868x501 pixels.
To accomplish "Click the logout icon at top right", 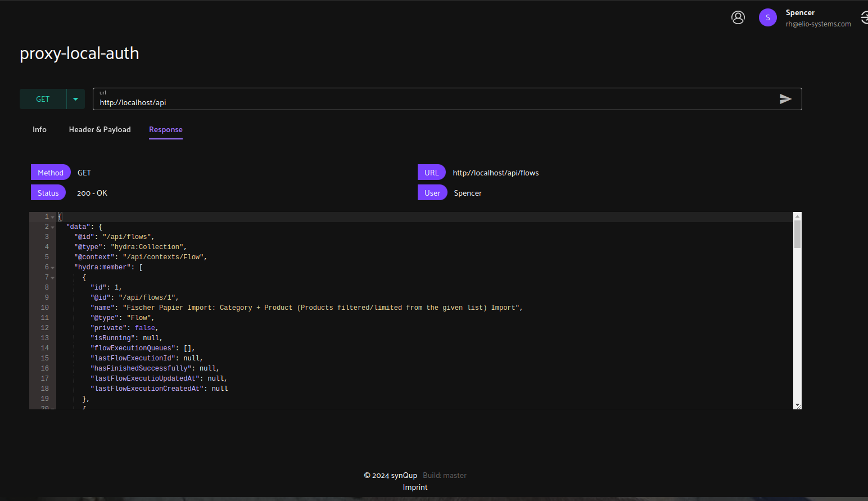I will (x=864, y=17).
